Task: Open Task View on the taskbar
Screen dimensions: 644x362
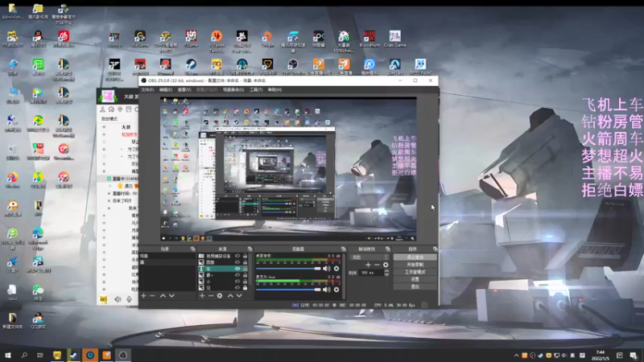Action: click(x=39, y=355)
